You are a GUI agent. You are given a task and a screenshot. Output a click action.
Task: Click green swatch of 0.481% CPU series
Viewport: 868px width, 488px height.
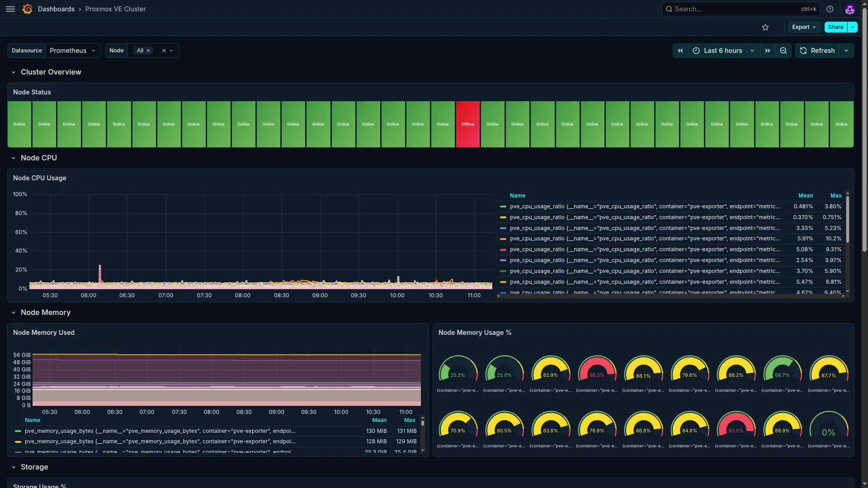click(x=503, y=206)
